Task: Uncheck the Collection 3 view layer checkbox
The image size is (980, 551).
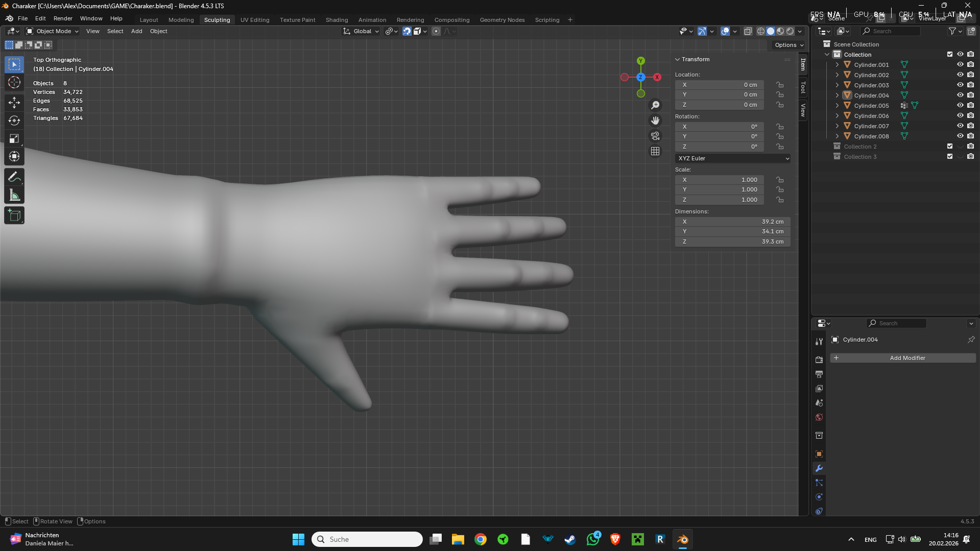Action: (950, 157)
